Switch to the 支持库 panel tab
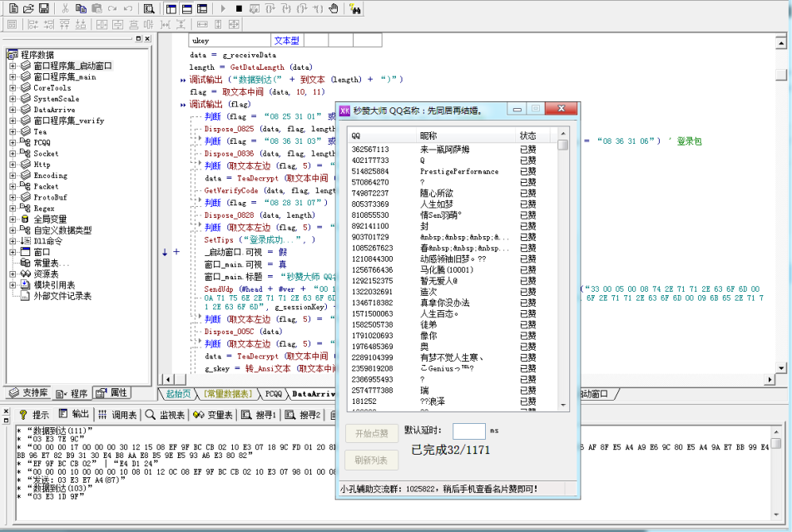Screen dimensions: 792x532 [29, 392]
